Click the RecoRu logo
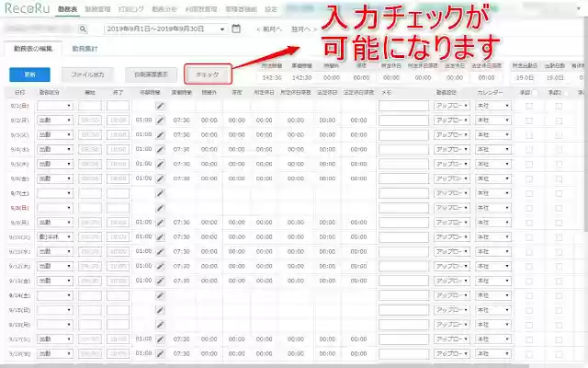The width and height of the screenshot is (588, 368). pyautogui.click(x=27, y=8)
